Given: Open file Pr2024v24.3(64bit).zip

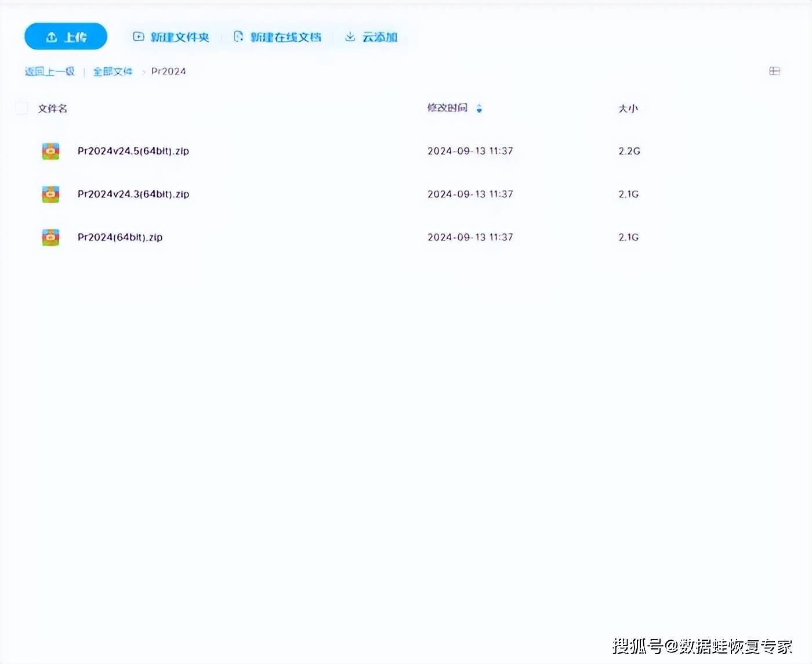Looking at the screenshot, I should (x=133, y=194).
